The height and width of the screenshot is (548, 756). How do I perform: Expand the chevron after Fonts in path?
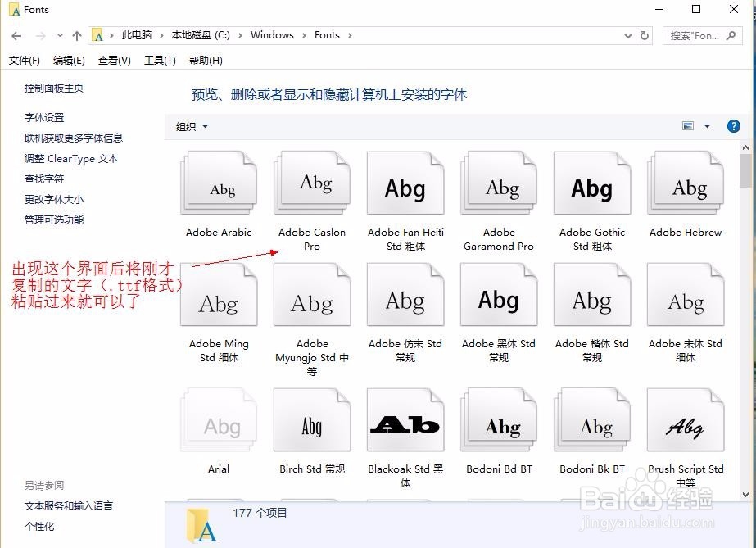tap(350, 35)
